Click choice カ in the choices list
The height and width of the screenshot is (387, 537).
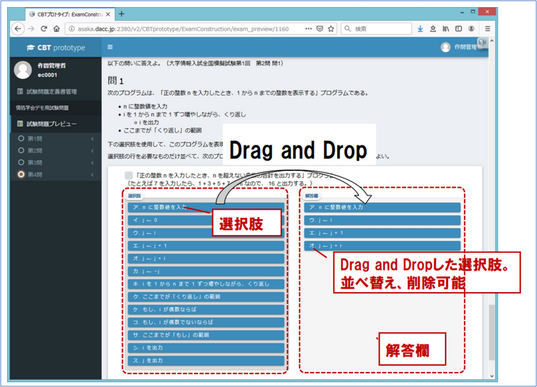tap(206, 271)
